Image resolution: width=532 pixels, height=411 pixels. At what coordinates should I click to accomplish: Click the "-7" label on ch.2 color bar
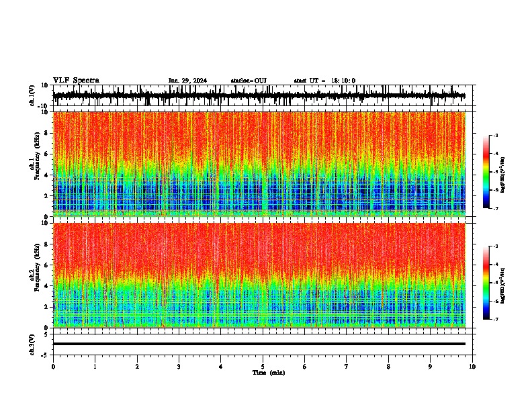click(496, 320)
